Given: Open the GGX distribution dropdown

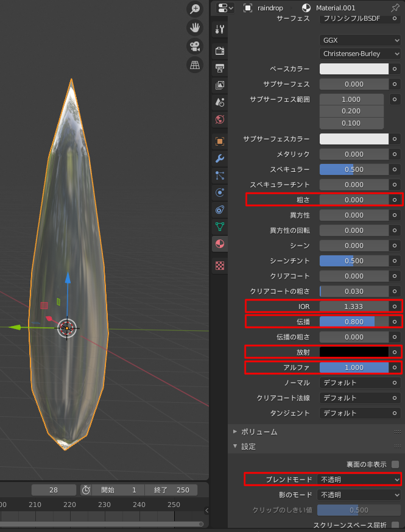Looking at the screenshot, I should (360, 40).
